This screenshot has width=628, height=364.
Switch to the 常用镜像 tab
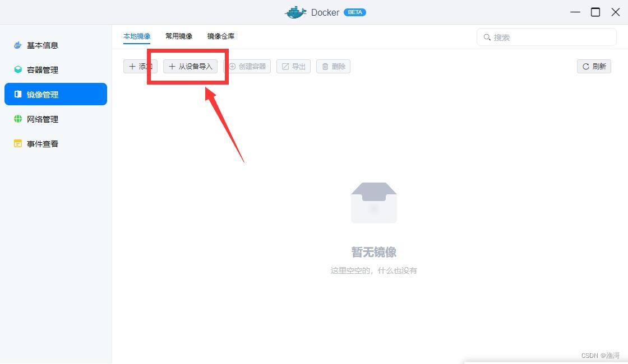[178, 36]
